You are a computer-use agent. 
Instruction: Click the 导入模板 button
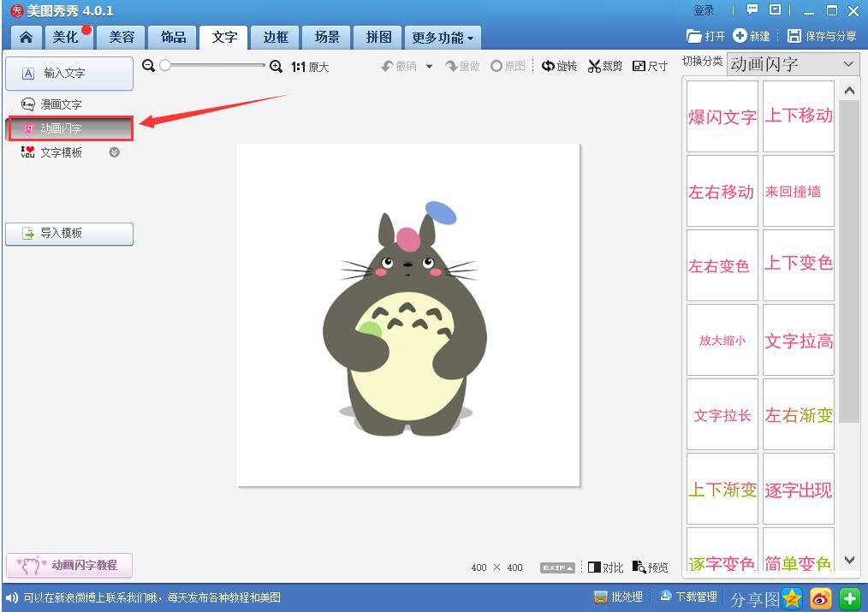[x=69, y=234]
